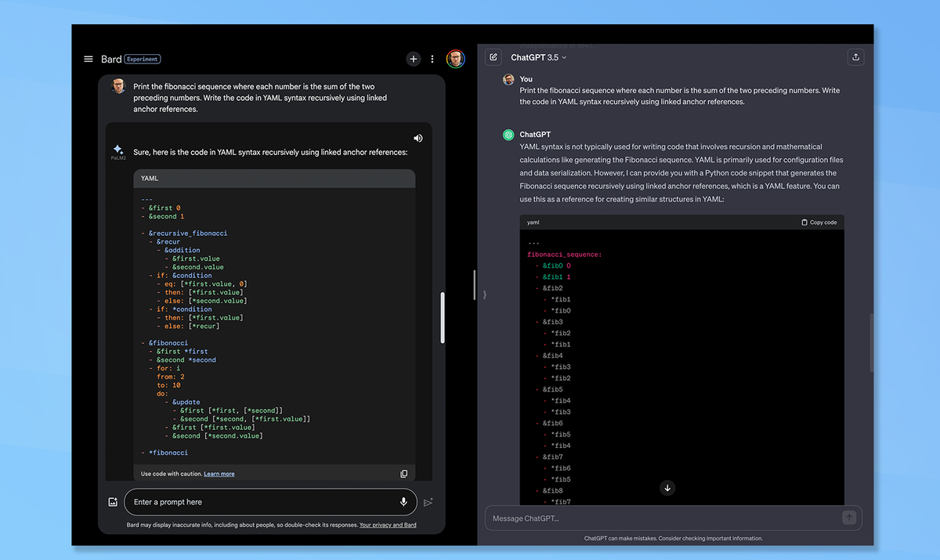Open the Your privacy and Bard link
Image resolution: width=940 pixels, height=560 pixels.
388,525
